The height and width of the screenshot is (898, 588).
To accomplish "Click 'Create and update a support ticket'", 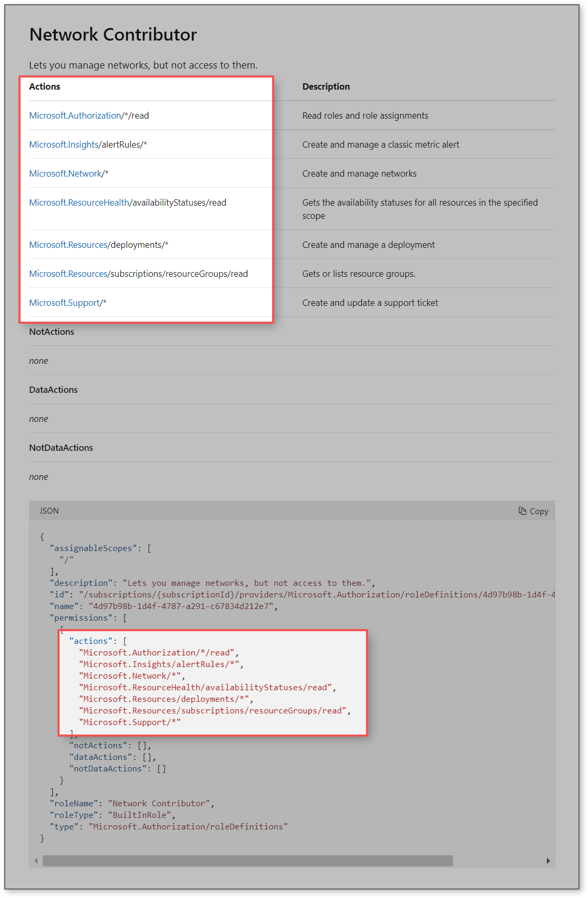I will click(370, 303).
